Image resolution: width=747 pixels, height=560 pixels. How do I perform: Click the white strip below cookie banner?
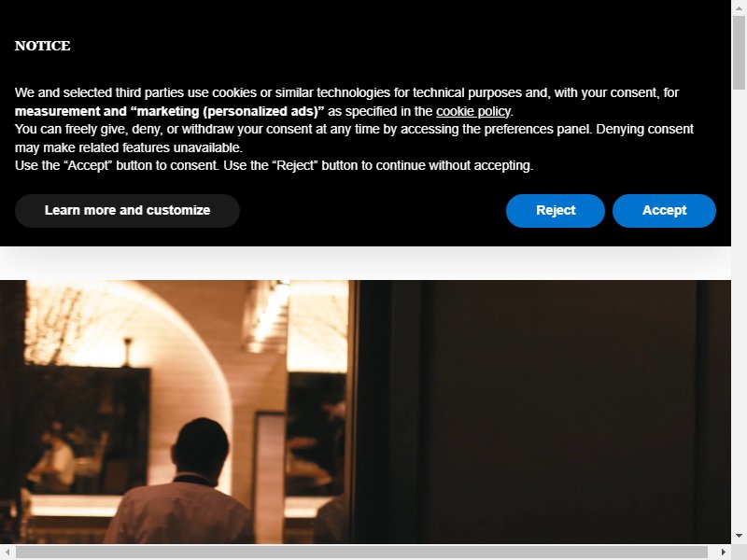click(x=365, y=263)
